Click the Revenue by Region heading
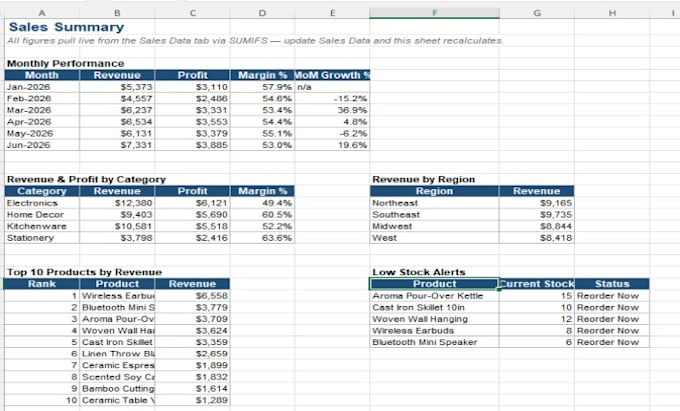680x411 pixels. (424, 179)
